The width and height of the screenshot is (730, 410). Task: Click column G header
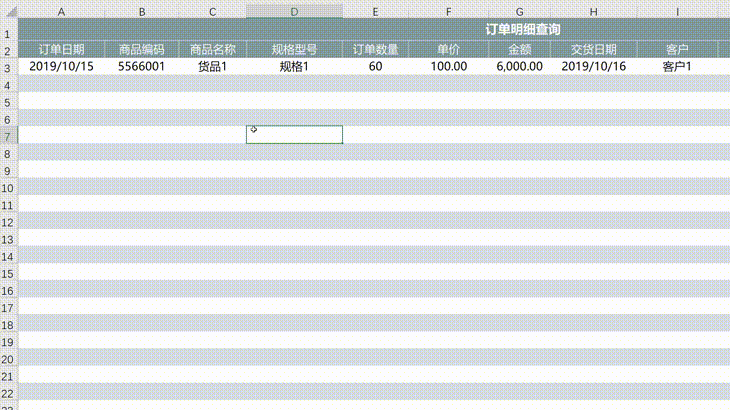click(x=519, y=11)
